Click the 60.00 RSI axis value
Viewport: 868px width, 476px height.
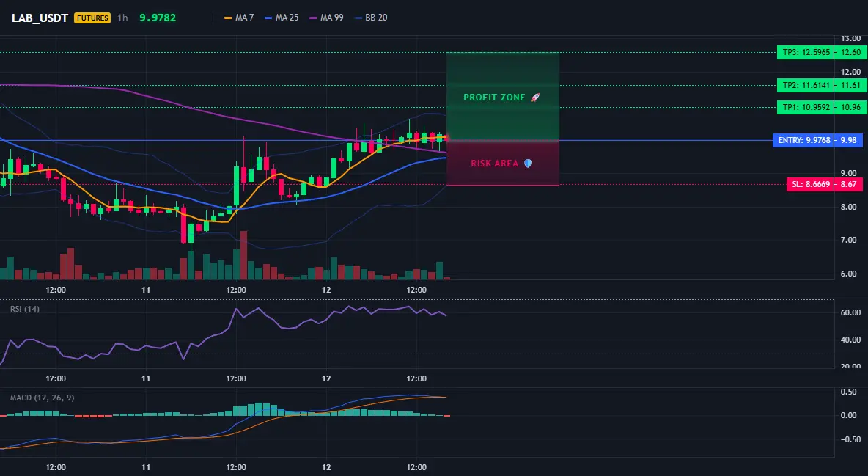tap(851, 312)
